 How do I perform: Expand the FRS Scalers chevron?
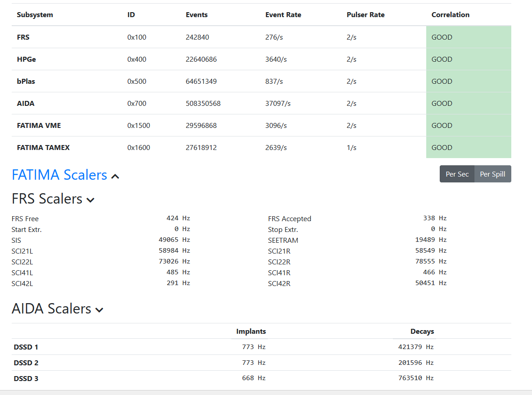coord(90,200)
